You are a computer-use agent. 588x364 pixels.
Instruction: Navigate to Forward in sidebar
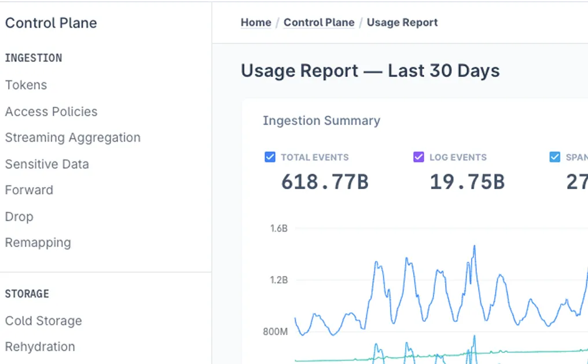click(x=29, y=190)
